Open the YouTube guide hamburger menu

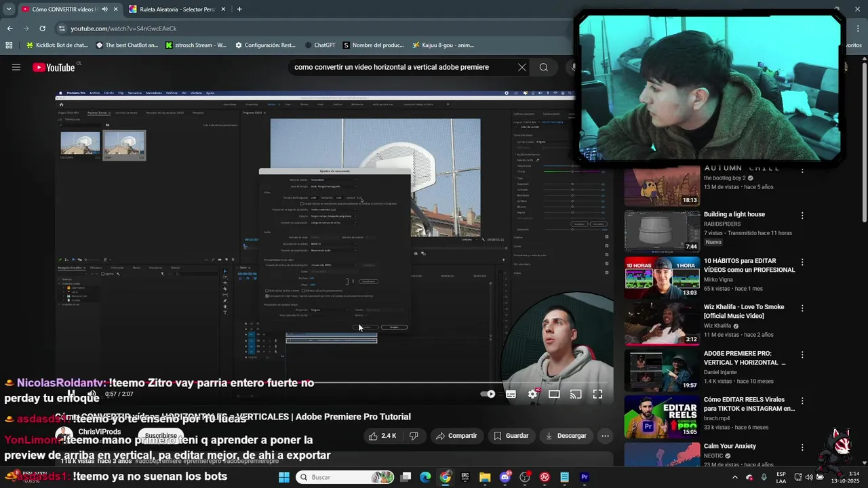coord(16,67)
